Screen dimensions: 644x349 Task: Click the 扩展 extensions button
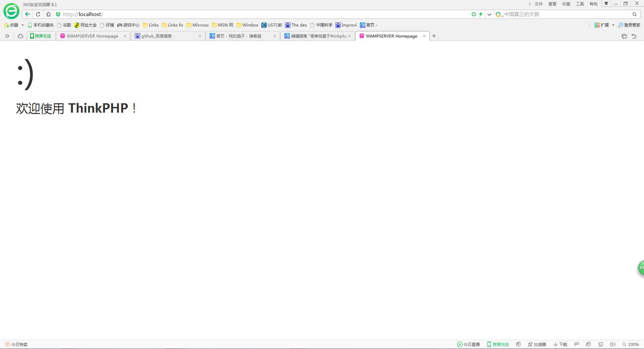[602, 25]
